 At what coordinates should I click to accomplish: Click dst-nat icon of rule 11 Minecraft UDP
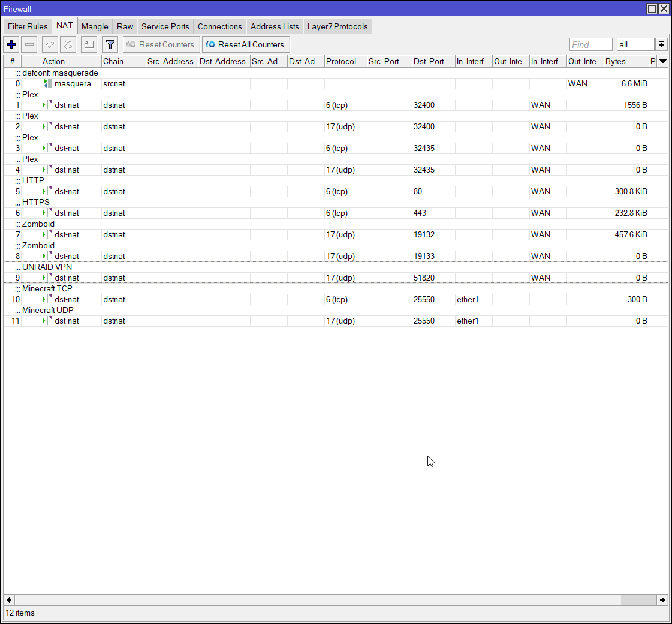(x=47, y=321)
